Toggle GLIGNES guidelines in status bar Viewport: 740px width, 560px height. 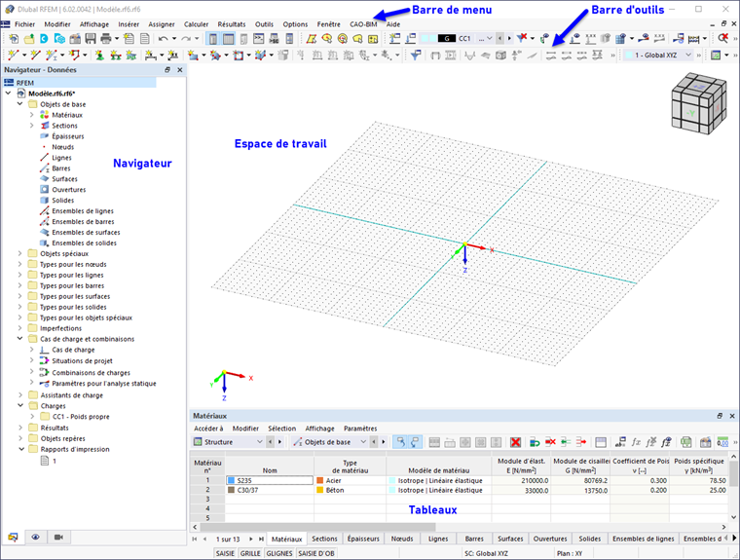(279, 553)
